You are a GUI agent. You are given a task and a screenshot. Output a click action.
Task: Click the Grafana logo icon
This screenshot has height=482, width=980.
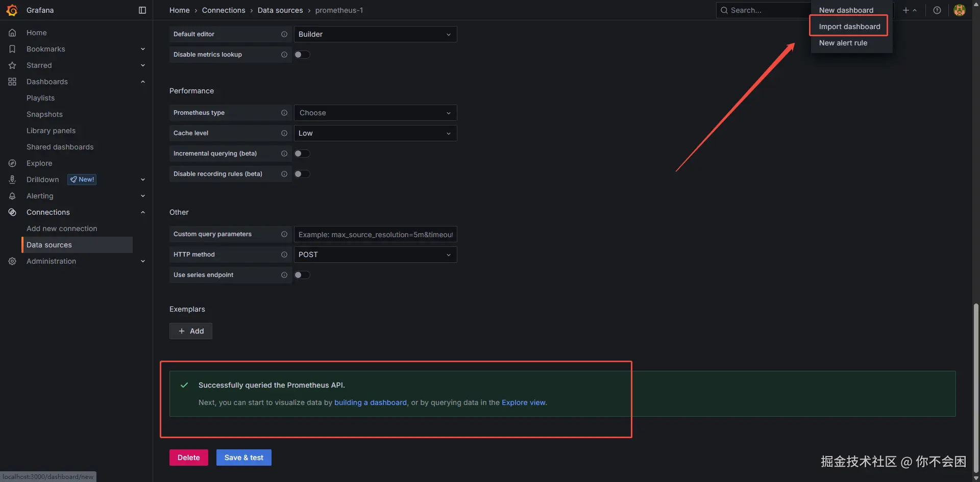[12, 10]
